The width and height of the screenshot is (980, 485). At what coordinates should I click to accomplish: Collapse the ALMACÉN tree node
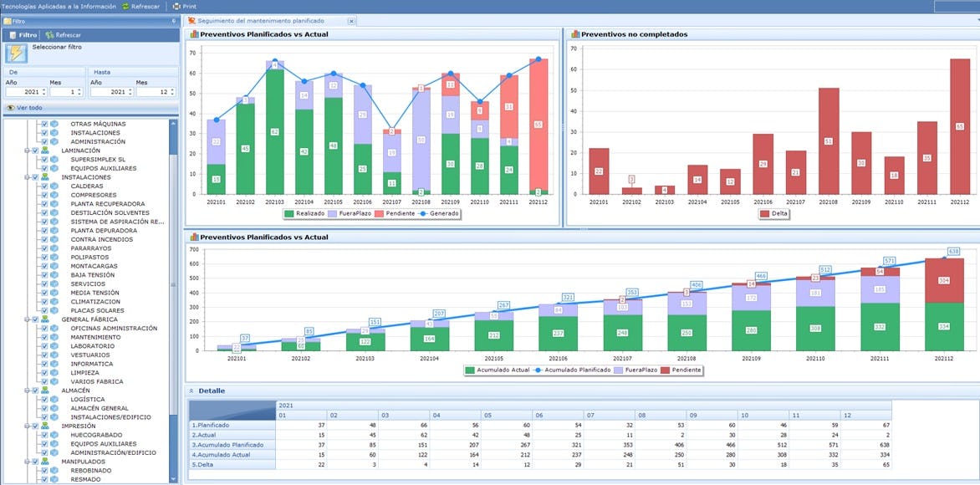[x=27, y=390]
